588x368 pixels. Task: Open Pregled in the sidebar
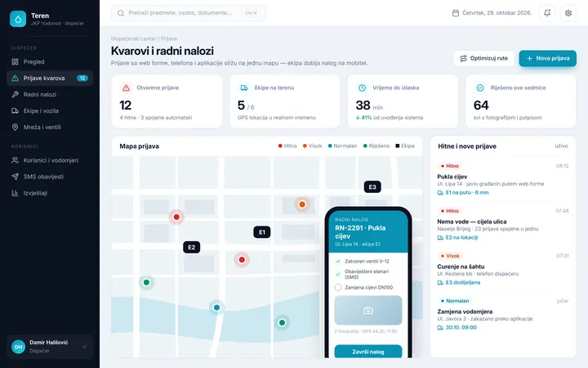tap(50, 62)
